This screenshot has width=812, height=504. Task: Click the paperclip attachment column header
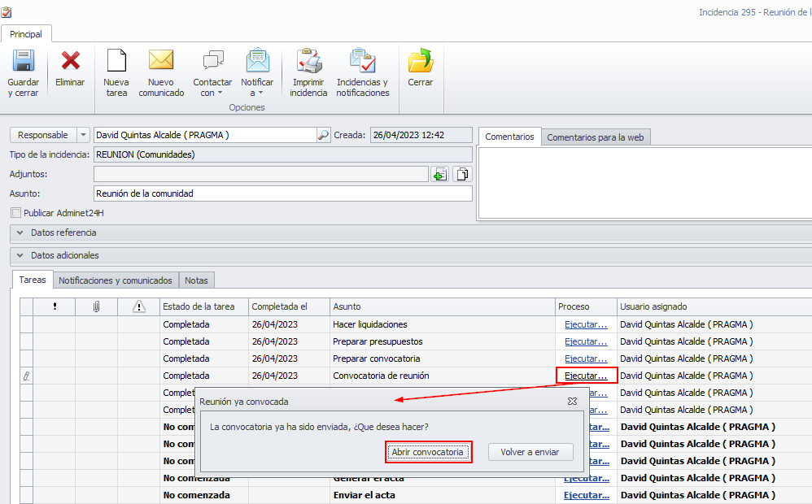[96, 306]
